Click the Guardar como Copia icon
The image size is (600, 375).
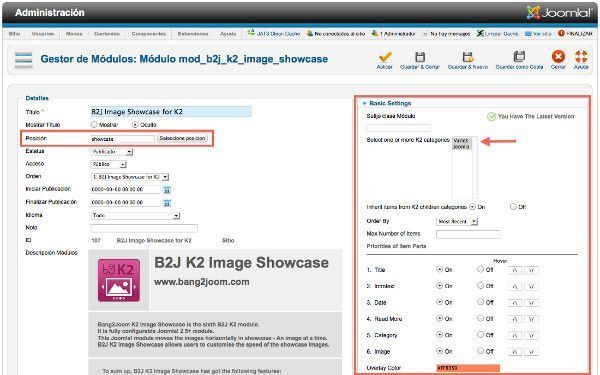pos(519,57)
